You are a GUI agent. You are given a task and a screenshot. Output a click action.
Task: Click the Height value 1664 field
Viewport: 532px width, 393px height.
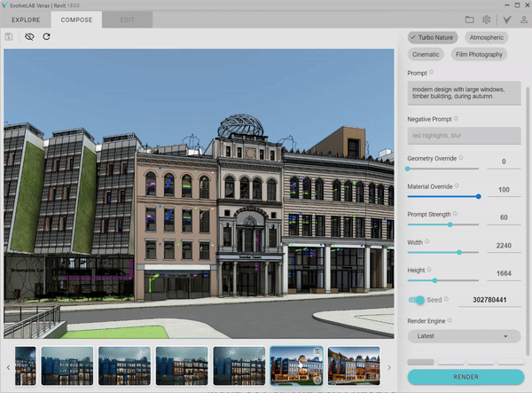pyautogui.click(x=504, y=273)
